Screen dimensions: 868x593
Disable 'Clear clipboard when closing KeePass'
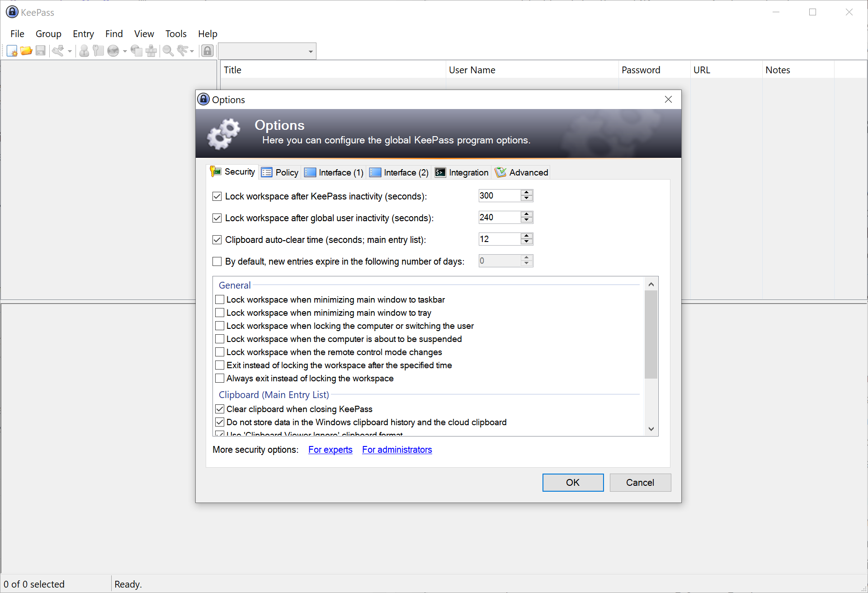coord(220,409)
